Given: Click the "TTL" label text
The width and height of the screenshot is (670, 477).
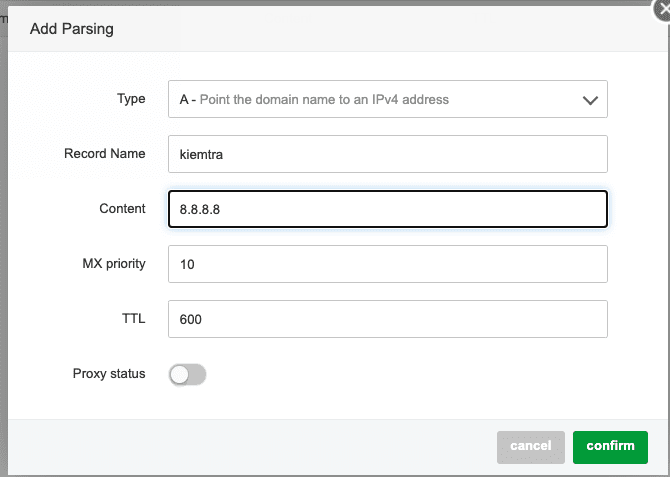Looking at the screenshot, I should pos(133,319).
